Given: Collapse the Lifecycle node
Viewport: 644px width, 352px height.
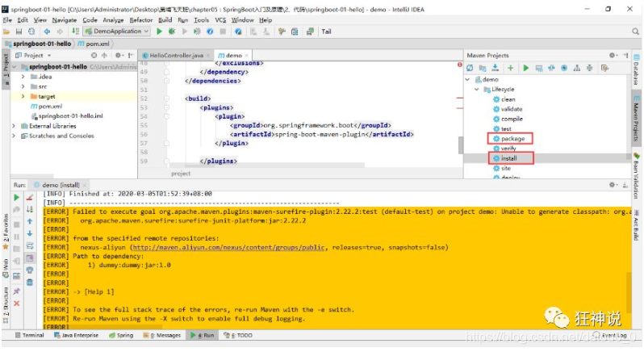Looking at the screenshot, I should point(476,89).
